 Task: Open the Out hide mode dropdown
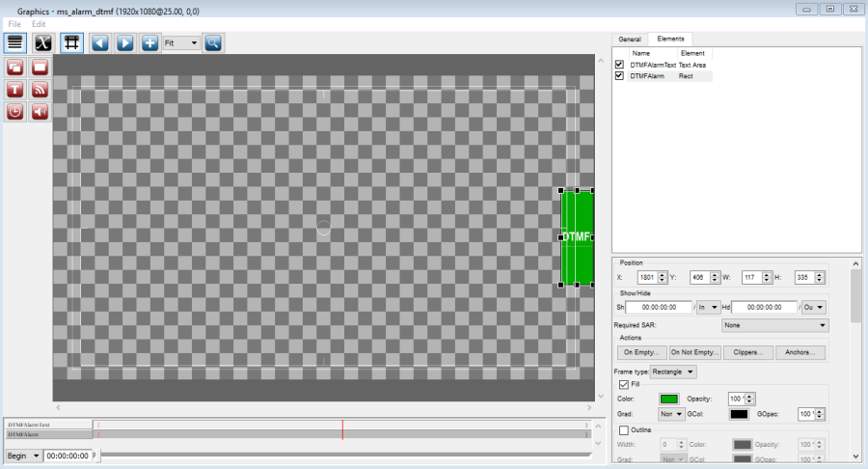pyautogui.click(x=814, y=307)
